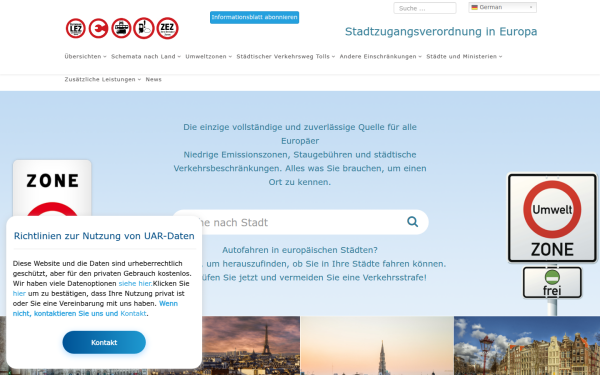Expand Andere Einschränkungen menu

(x=380, y=56)
